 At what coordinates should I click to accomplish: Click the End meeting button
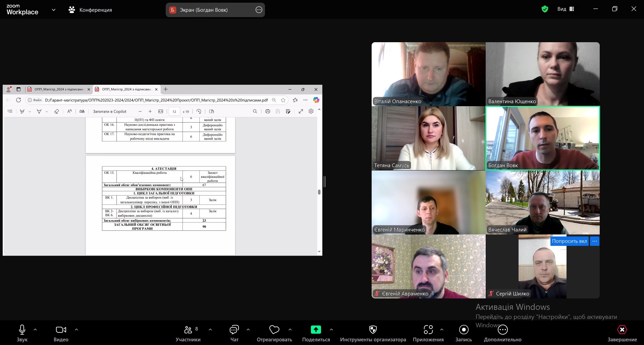point(622,330)
